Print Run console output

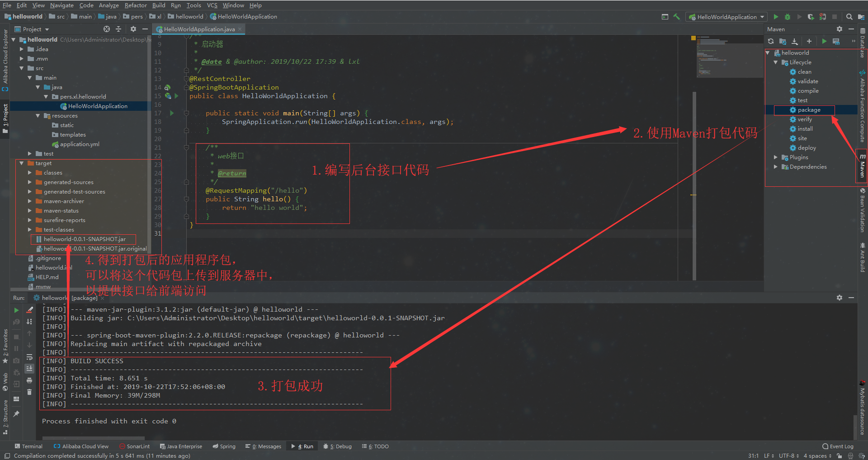tap(29, 380)
